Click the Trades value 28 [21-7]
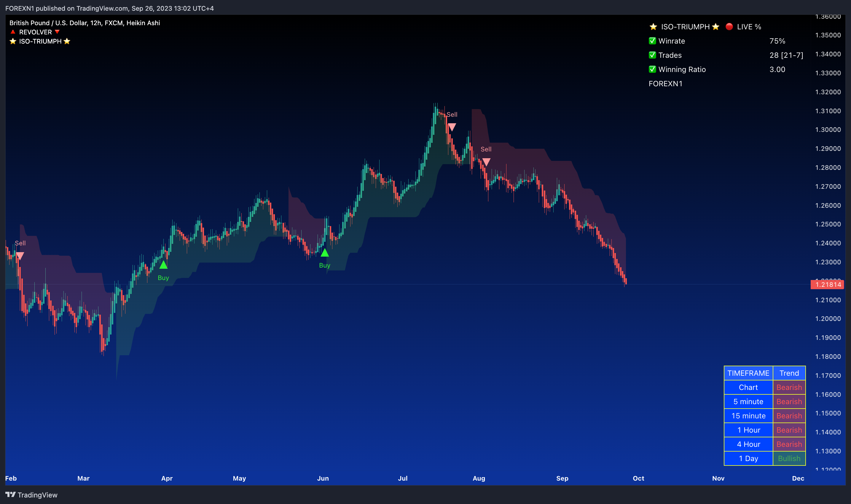The width and height of the screenshot is (851, 504). coord(786,55)
